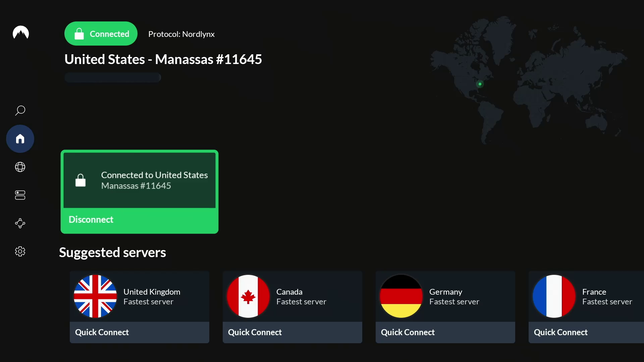The image size is (644, 362).
Task: Select the Connected to United States card
Action: 140,180
